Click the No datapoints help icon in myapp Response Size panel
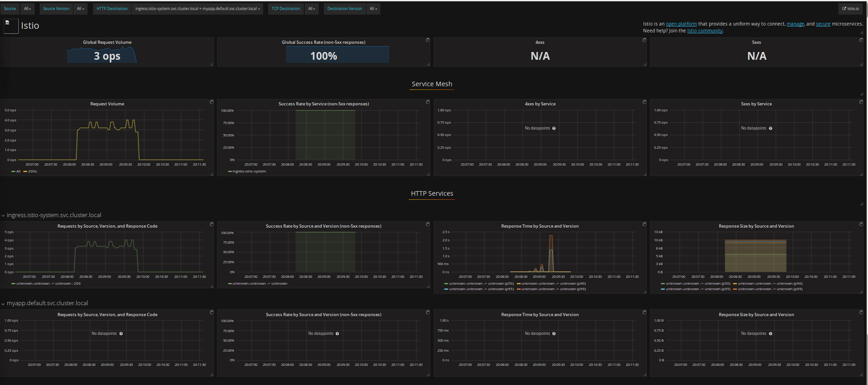This screenshot has width=868, height=385. tap(770, 333)
